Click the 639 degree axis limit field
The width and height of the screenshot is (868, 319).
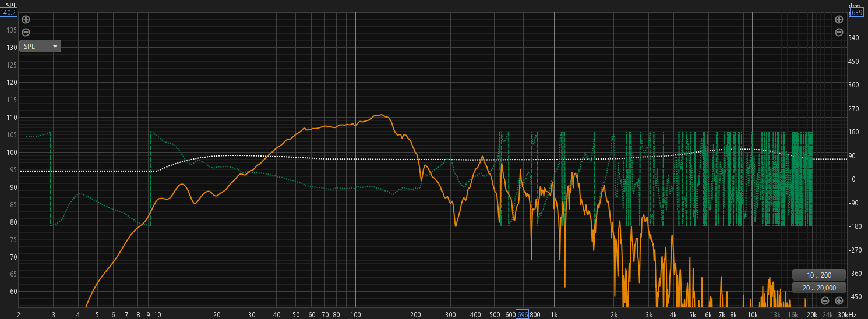click(856, 12)
